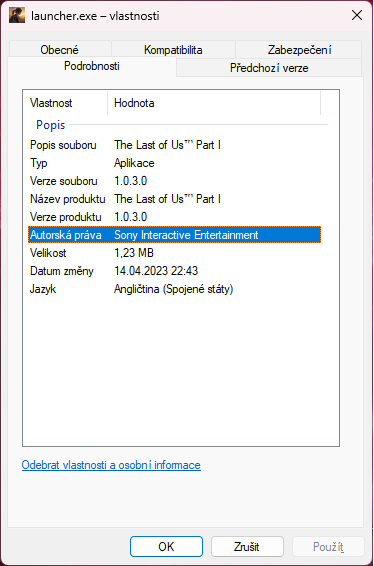Click the Hodnota column header
Screen dimensions: 374x566
[214, 103]
